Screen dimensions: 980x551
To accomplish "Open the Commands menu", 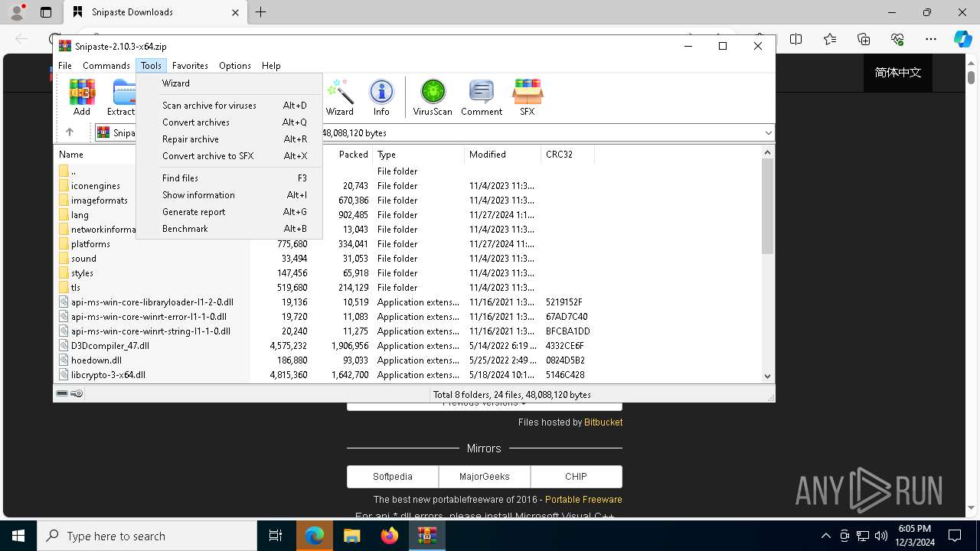I will pos(106,66).
